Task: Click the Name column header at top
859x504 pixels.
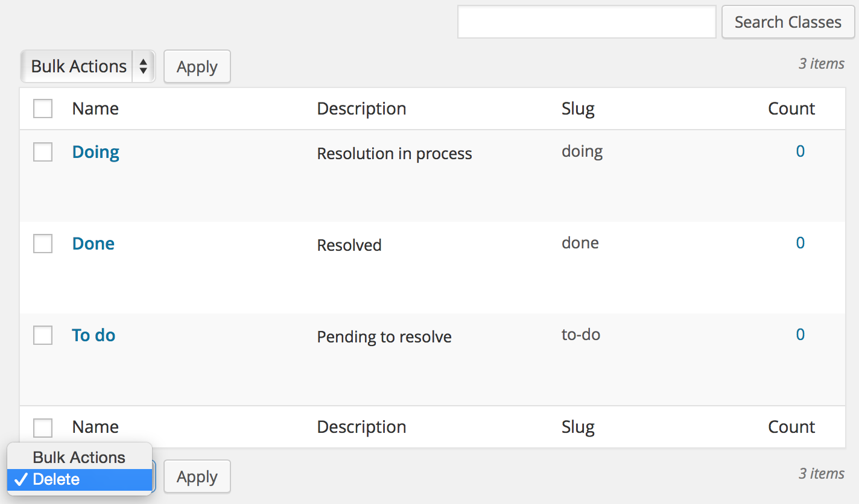Action: [x=95, y=109]
